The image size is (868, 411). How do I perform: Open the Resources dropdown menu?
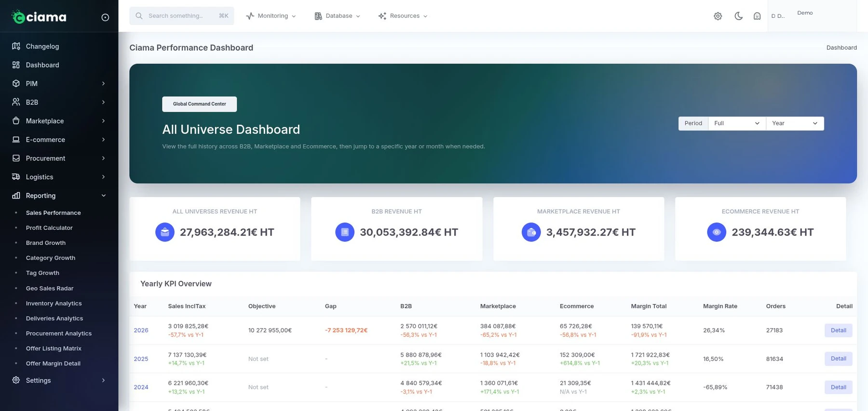[403, 16]
